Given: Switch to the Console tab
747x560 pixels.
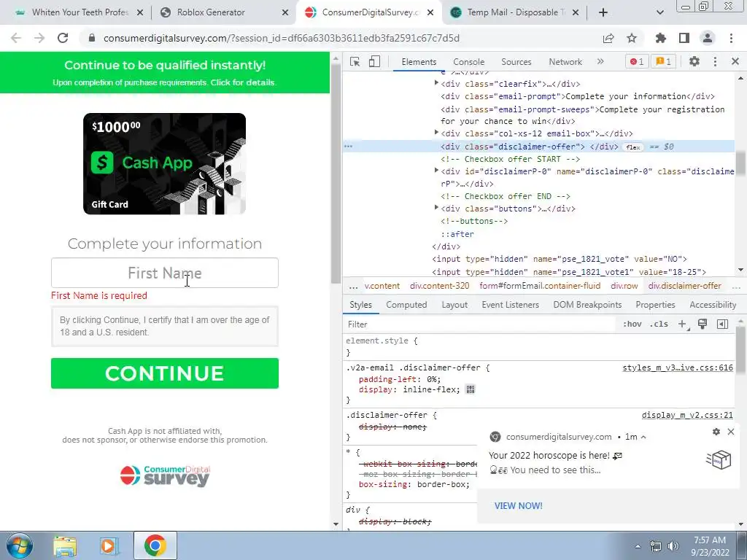Looking at the screenshot, I should click(x=469, y=62).
